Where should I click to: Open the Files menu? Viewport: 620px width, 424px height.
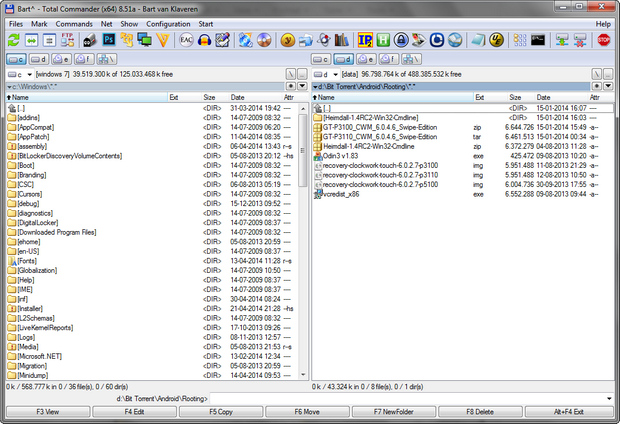[x=16, y=24]
